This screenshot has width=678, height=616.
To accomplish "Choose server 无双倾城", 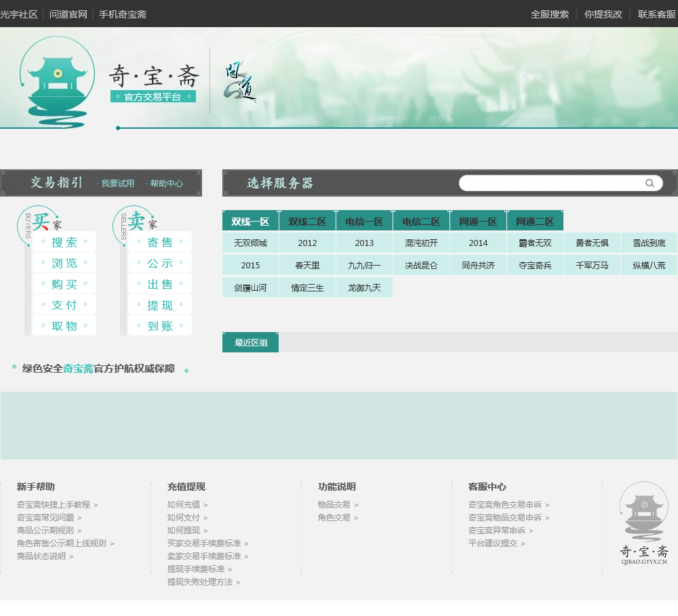I will (x=250, y=243).
